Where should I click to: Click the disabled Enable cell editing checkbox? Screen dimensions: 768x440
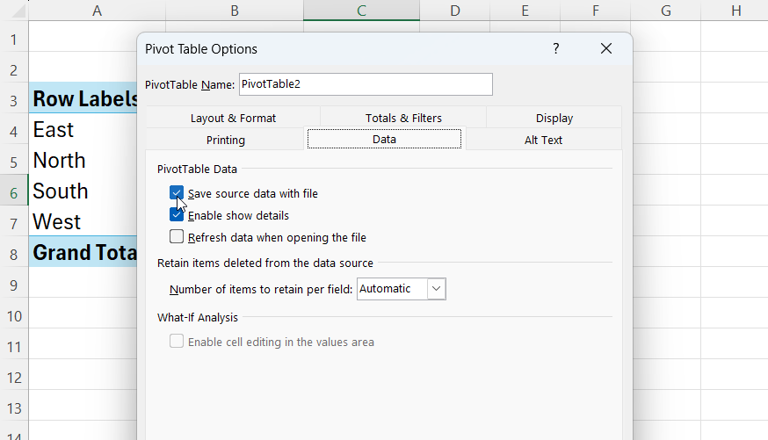176,341
